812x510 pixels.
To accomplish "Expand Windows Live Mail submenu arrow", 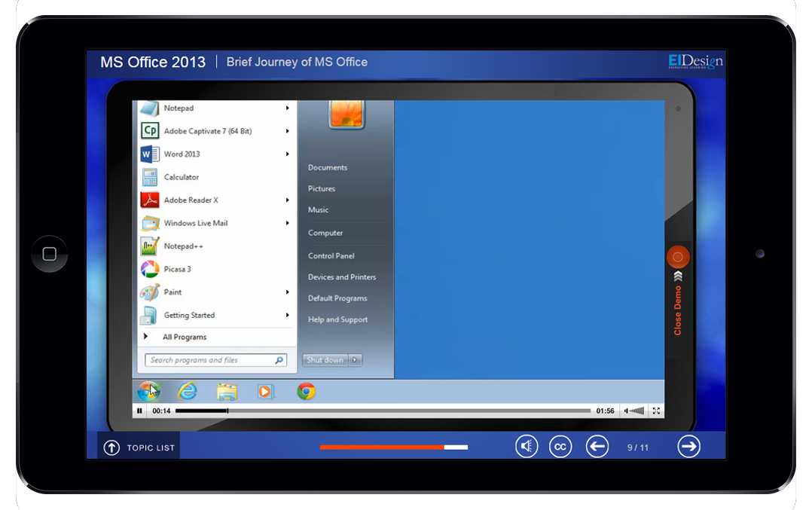I will (x=288, y=223).
